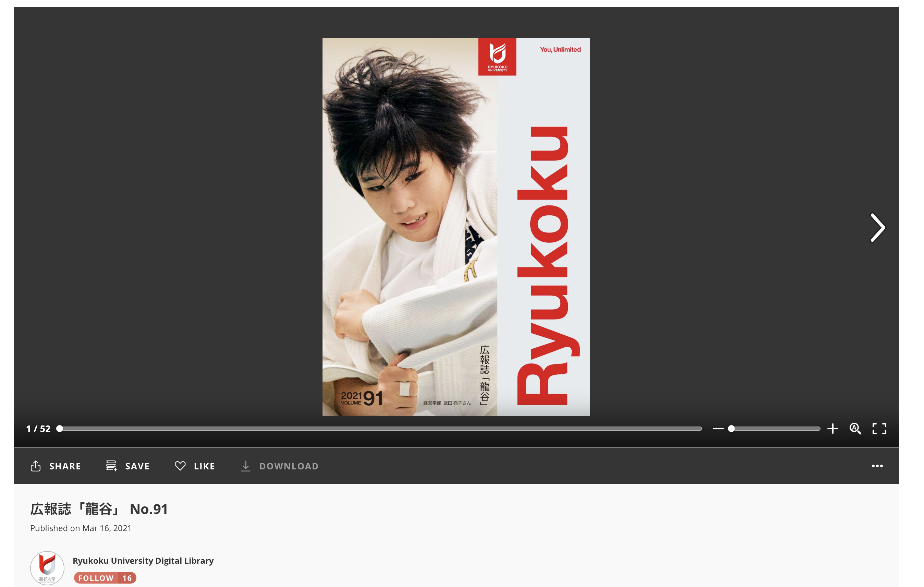The image size is (924, 587).
Task: Follow Ryukoku University Digital Library
Action: click(x=105, y=578)
